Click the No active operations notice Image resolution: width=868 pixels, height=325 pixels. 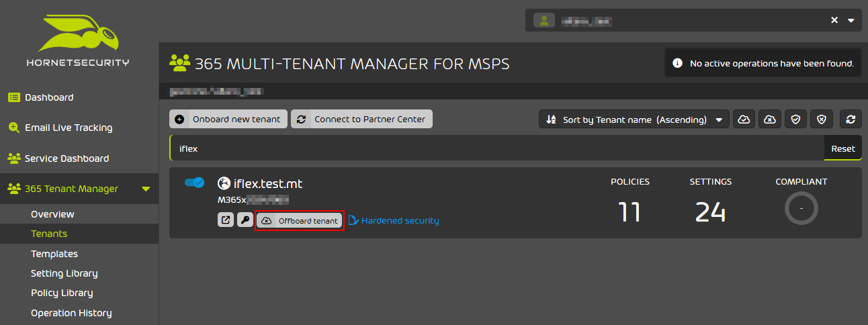(x=763, y=63)
